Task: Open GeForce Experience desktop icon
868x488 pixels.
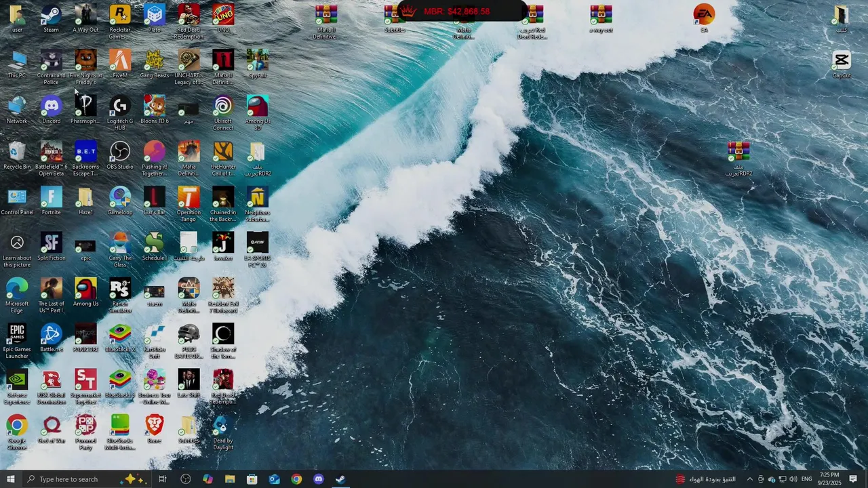Action: pos(17,387)
